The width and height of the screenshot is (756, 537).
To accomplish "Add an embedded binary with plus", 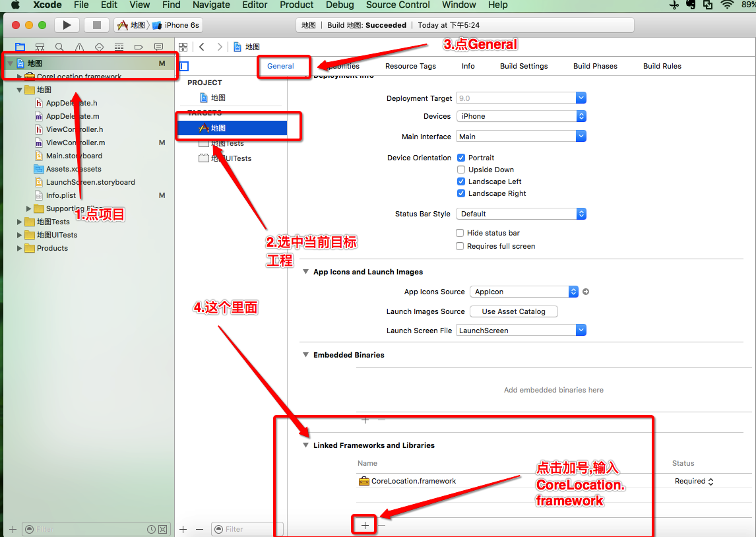I will [365, 420].
